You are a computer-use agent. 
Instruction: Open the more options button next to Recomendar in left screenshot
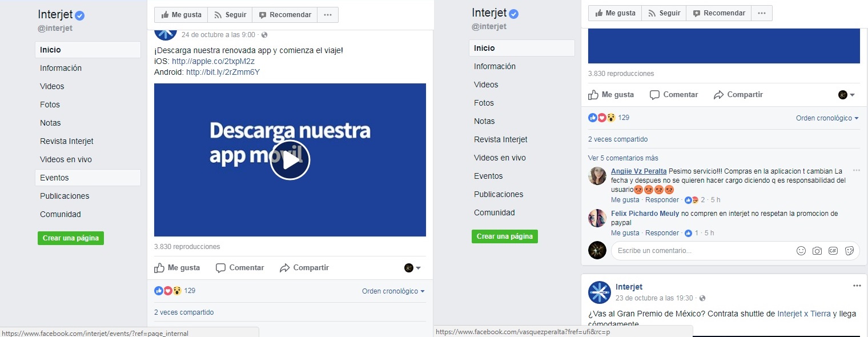(327, 15)
